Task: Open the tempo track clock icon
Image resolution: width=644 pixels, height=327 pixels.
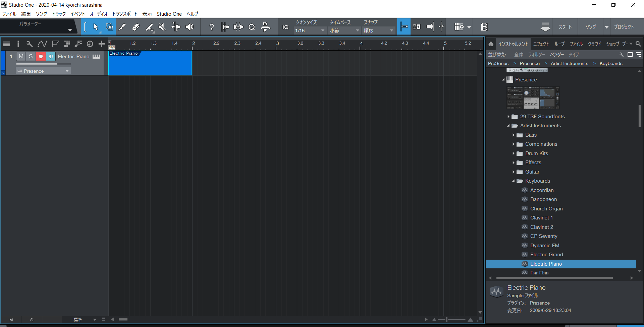Action: click(x=90, y=44)
